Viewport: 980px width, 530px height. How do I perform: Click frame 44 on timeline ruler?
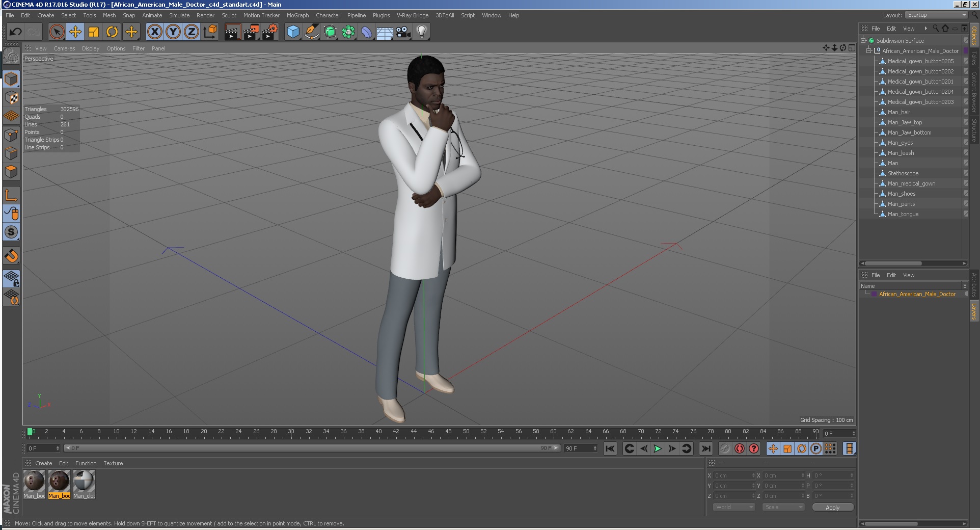[414, 432]
